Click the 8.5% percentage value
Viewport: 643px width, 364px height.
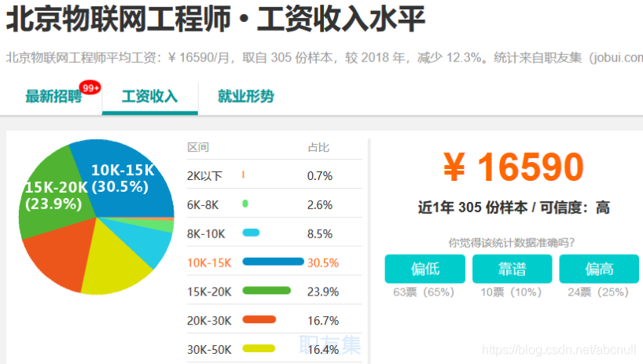(320, 234)
